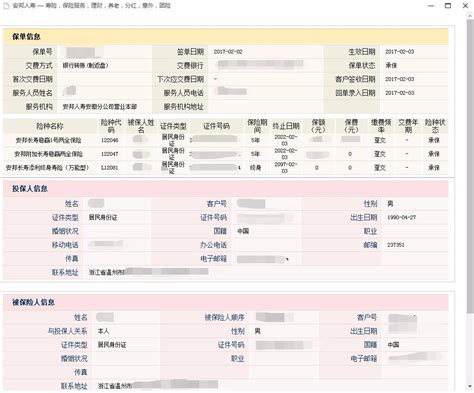
Task: Click the 交费方式 value 银行转账 (制返盘)
Action: point(86,65)
